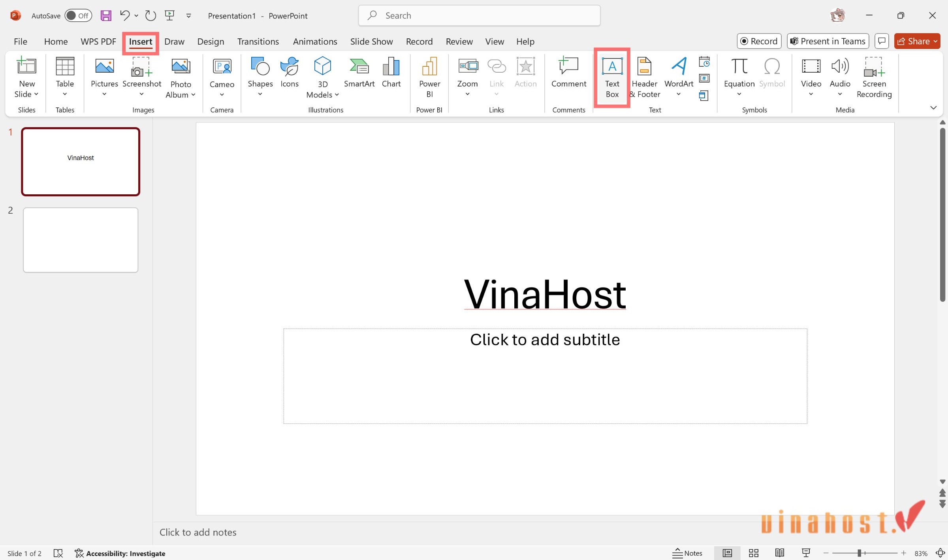Screen dimensions: 948x560
Task: Collapse the ribbon with the chevron
Action: tap(933, 107)
